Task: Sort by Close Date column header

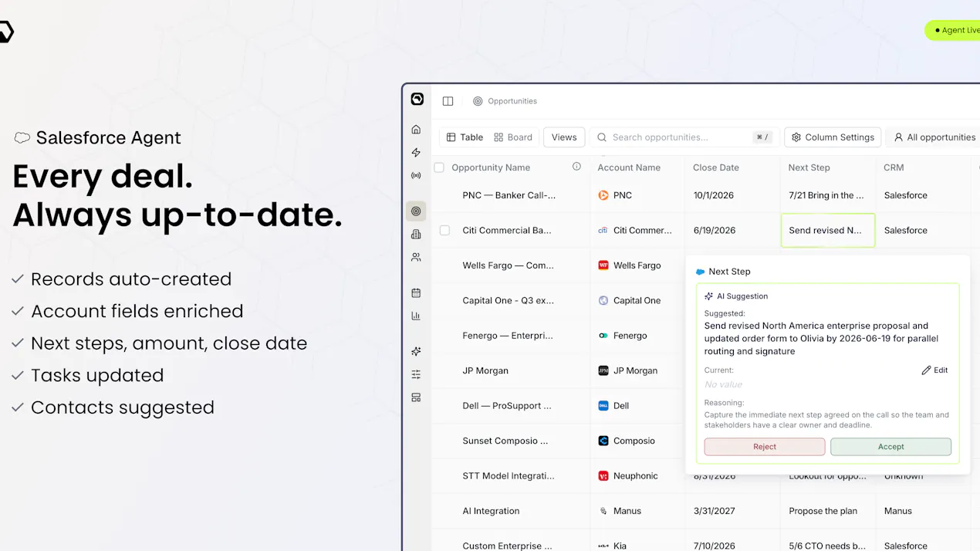Action: tap(716, 167)
